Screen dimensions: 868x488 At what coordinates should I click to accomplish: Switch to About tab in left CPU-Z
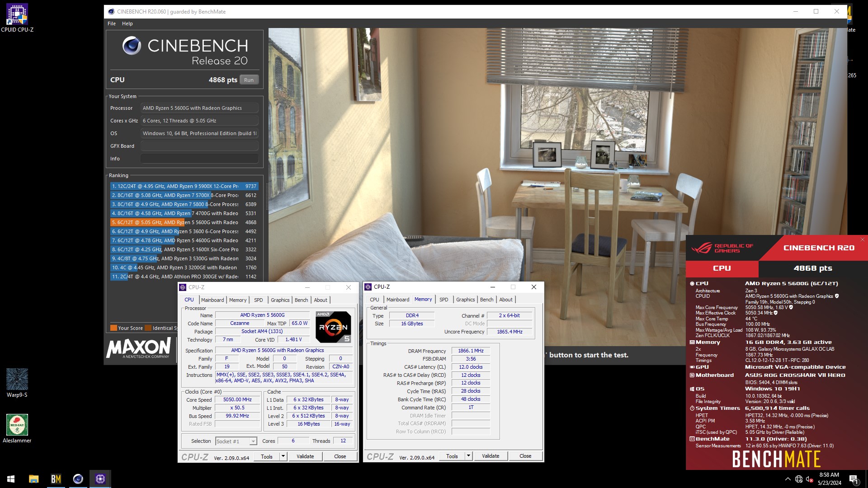(321, 300)
